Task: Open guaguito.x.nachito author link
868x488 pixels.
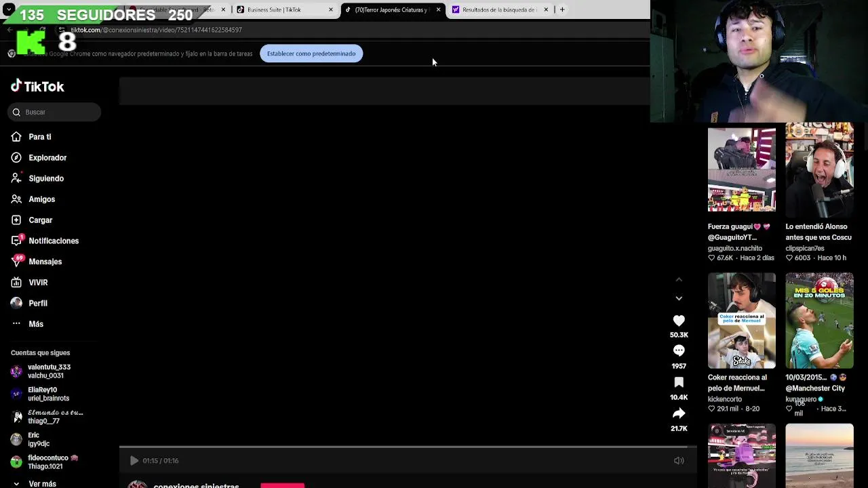Action: (x=735, y=248)
